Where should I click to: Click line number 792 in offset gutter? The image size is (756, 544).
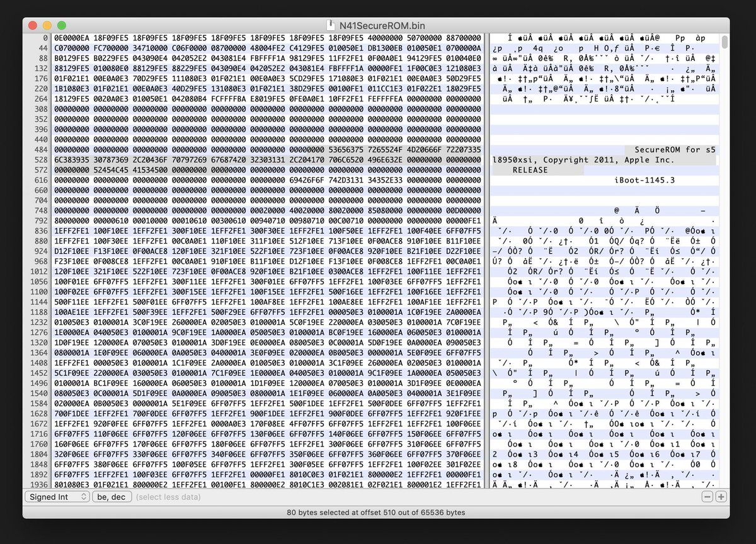42,221
